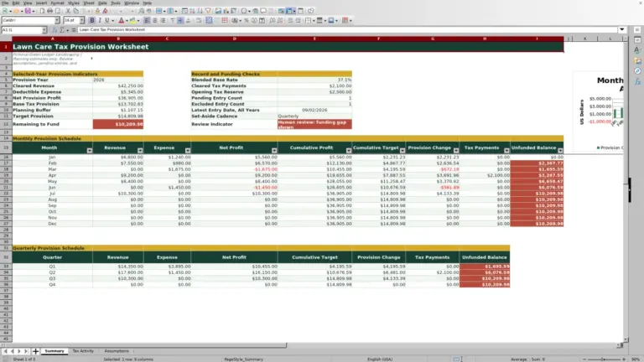Open the Net Profit filter dropdown

point(274,151)
